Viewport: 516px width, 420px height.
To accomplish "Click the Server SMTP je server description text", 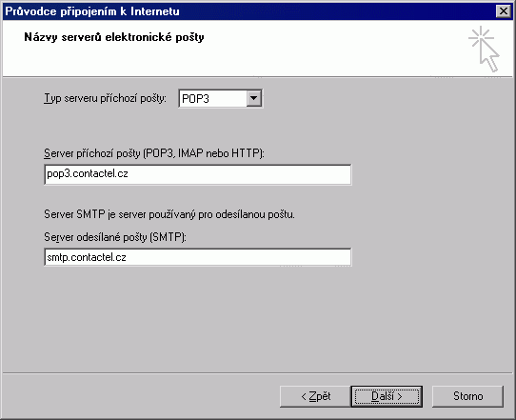I will (169, 214).
